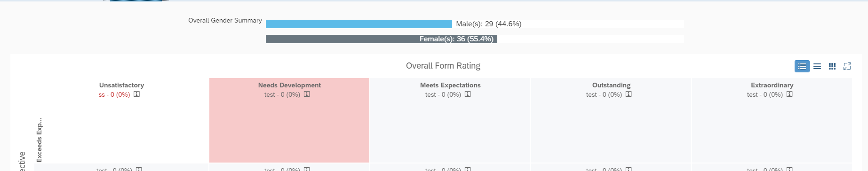
Task: Switch to the grid matrix view icon
Action: [x=832, y=66]
